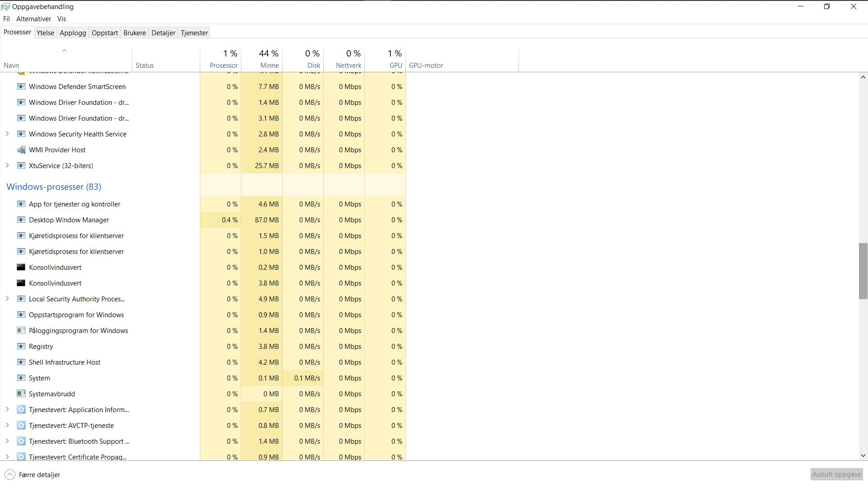
Task: Expand the XtuService (32-biters) row
Action: click(7, 165)
